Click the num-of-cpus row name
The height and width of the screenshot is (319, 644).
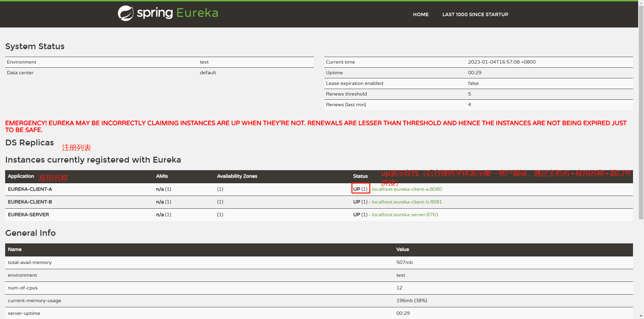tap(23, 288)
